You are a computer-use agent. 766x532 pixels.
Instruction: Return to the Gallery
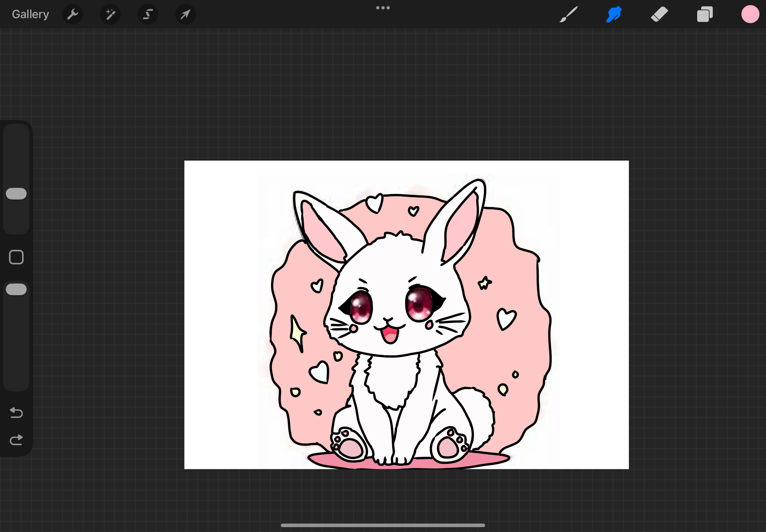pos(30,14)
